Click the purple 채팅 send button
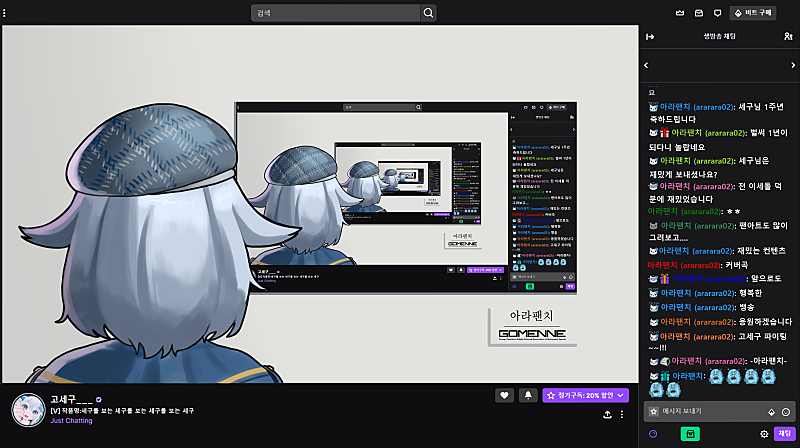The height and width of the screenshot is (448, 800). 784,433
